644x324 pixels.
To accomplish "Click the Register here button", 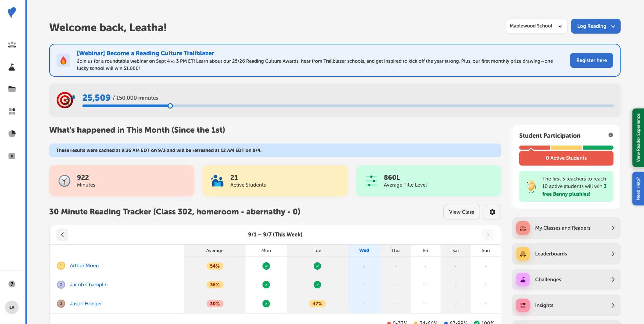I will coord(591,60).
